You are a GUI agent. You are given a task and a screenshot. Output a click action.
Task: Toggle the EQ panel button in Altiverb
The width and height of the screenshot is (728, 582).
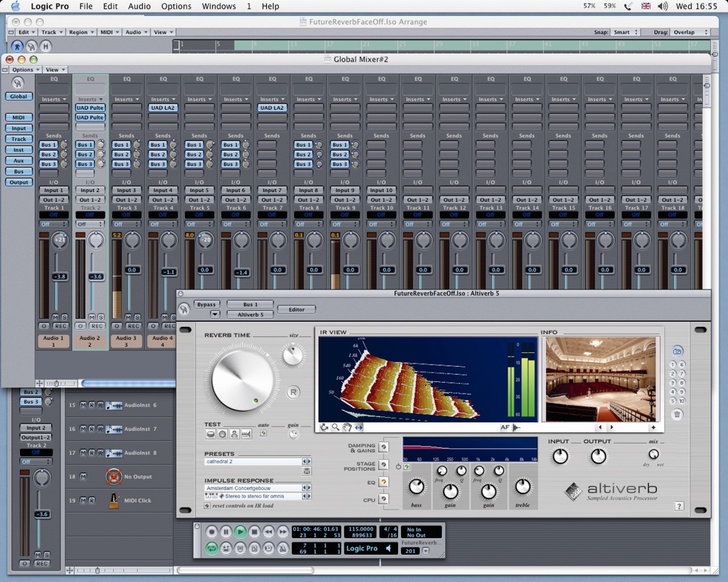[383, 482]
